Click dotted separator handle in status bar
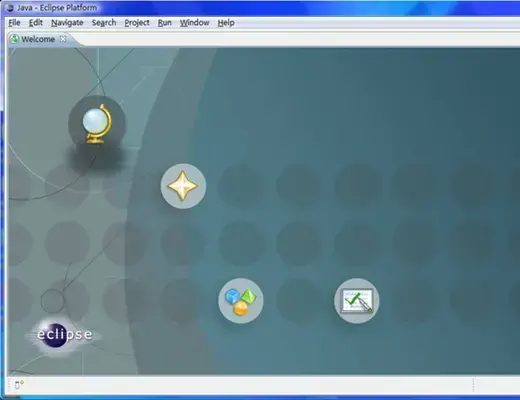Viewport: 520px width, 400px height. [x=473, y=385]
